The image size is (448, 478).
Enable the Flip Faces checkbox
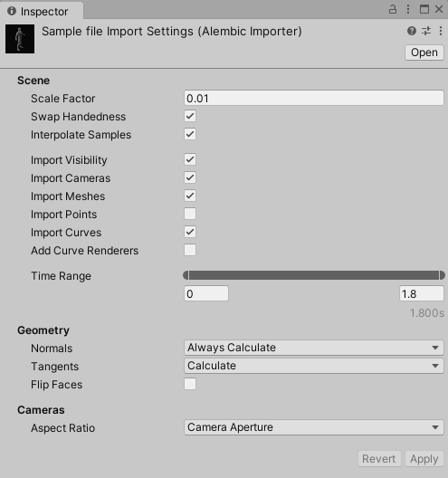tap(190, 384)
